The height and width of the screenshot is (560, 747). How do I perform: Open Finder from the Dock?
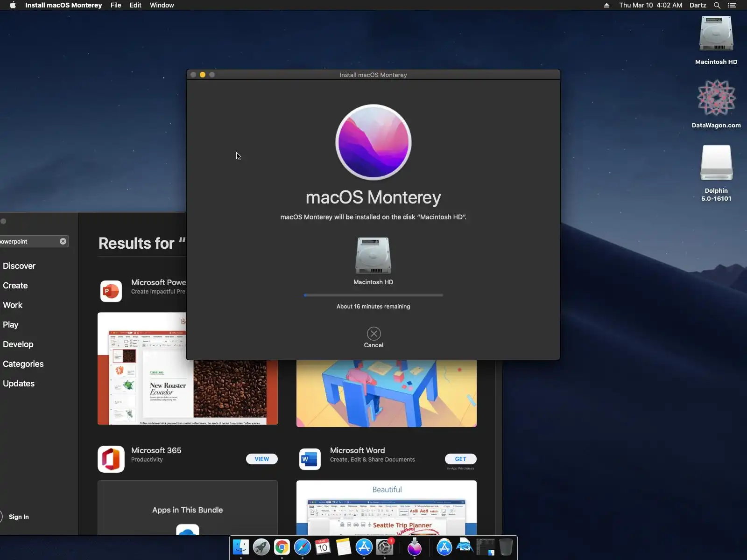click(241, 547)
